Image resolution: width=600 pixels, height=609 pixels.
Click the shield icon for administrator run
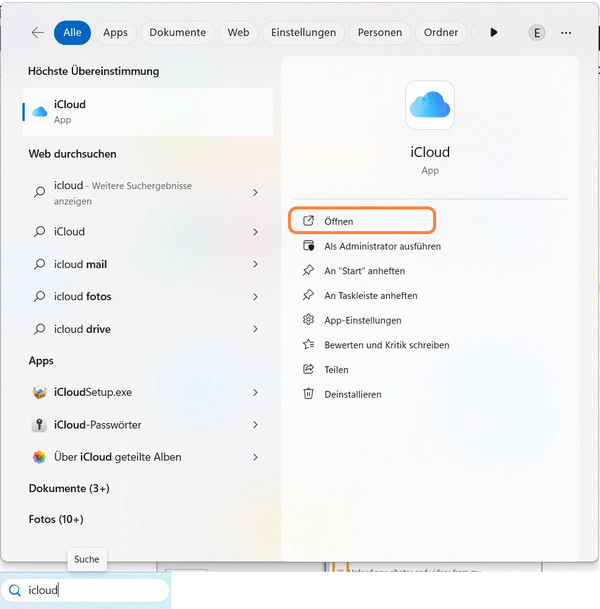[x=308, y=246]
